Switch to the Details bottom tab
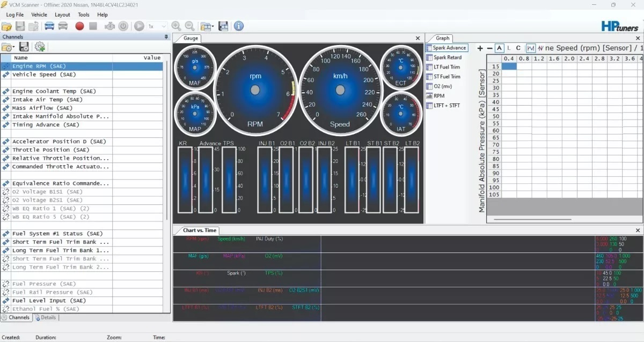644x342 pixels. [46, 317]
